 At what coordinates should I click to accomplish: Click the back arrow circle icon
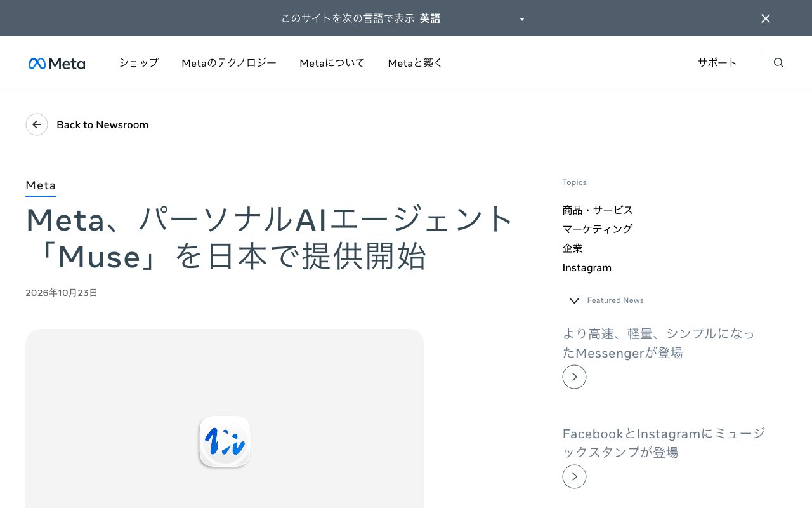[37, 124]
